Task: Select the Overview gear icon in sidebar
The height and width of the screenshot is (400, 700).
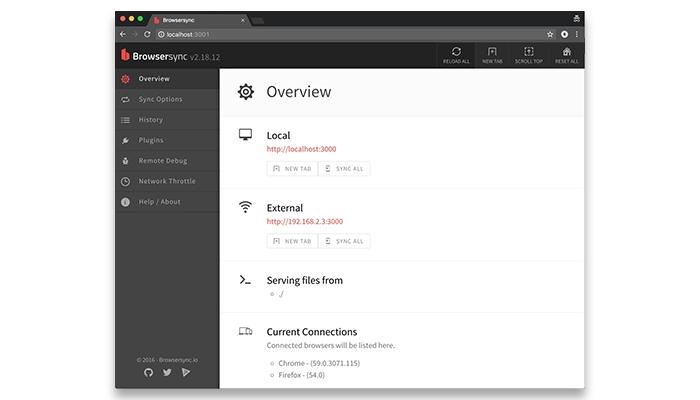Action: (125, 79)
